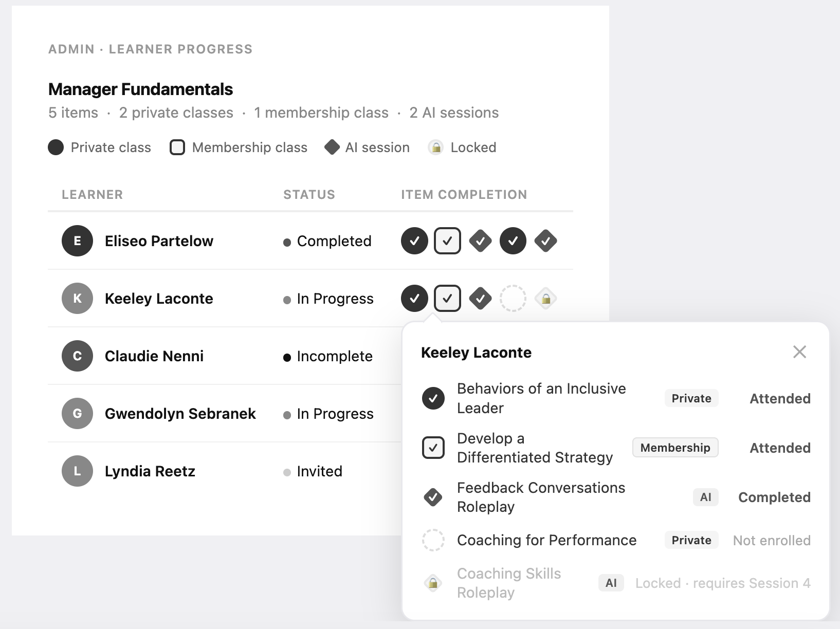Open learner Eliseo Partelow's name
840x629 pixels.
[x=159, y=241]
